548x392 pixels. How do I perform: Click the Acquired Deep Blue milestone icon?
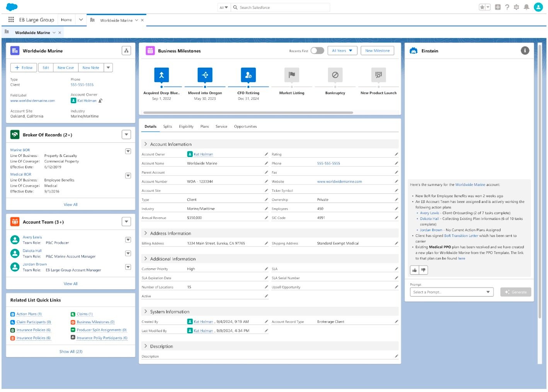(162, 75)
